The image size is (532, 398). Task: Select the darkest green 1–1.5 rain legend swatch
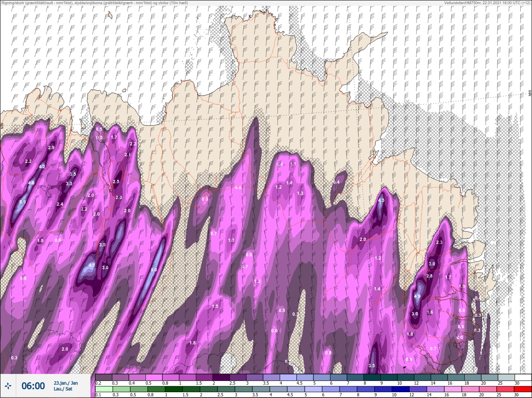(174, 390)
